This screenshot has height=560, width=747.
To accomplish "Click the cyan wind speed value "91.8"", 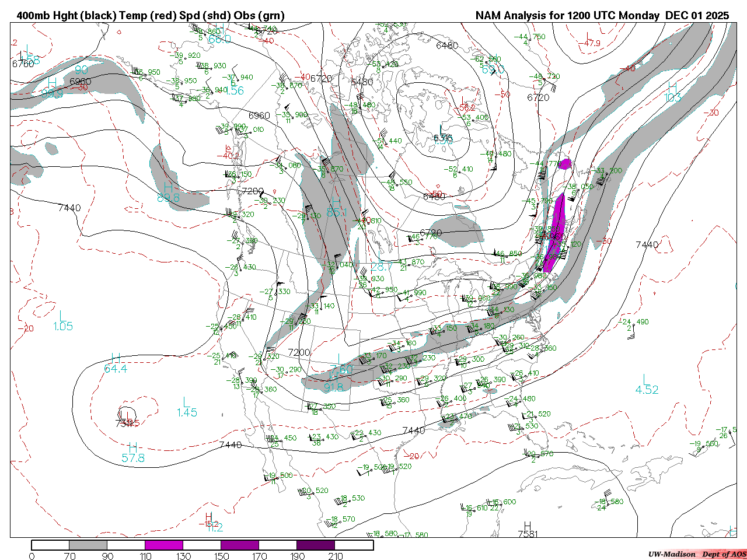I will tap(334, 387).
